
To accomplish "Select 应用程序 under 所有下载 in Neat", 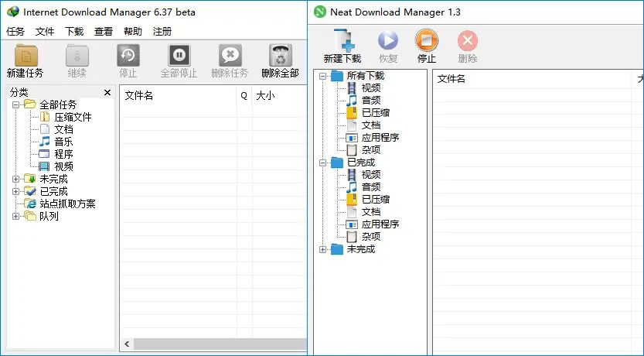I will tap(380, 137).
